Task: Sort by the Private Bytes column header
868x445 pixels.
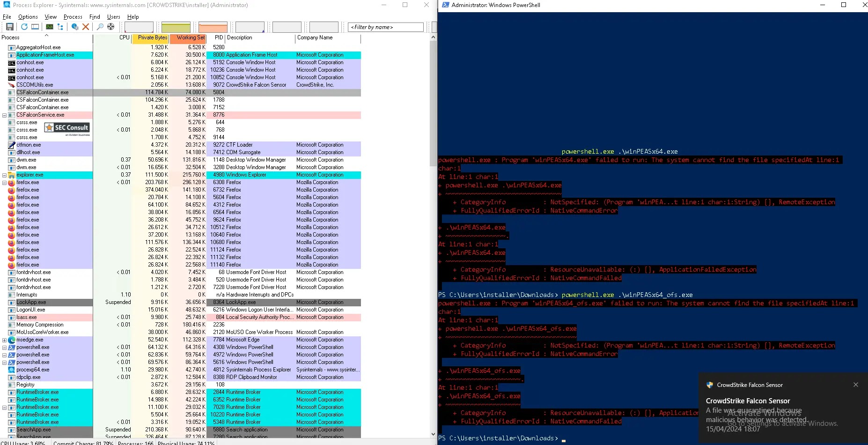Action: (151, 37)
